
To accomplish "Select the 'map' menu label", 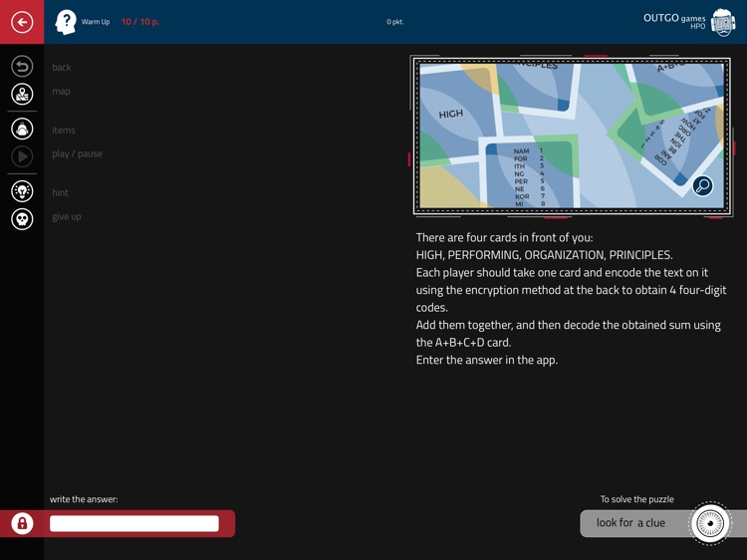I will (61, 91).
